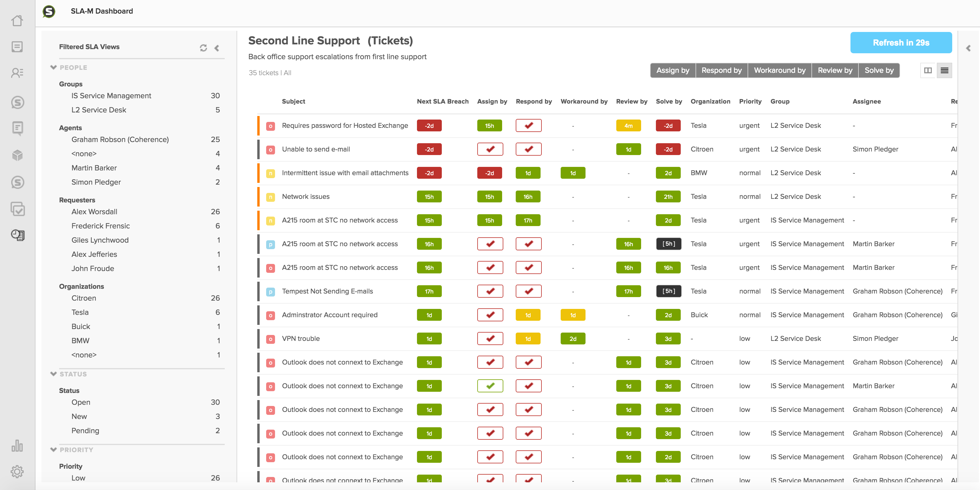Click Assign by checkmark for Unable to send e-mail
Image resolution: width=980 pixels, height=490 pixels.
tap(490, 149)
